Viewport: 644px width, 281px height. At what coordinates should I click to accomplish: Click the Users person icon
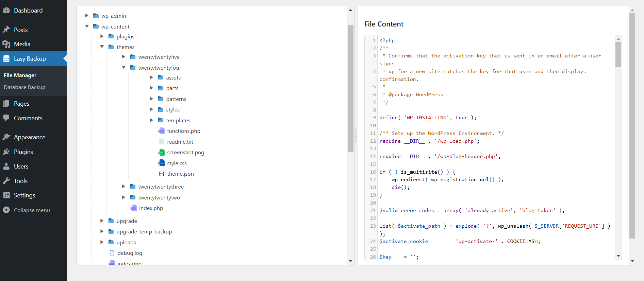(6, 166)
